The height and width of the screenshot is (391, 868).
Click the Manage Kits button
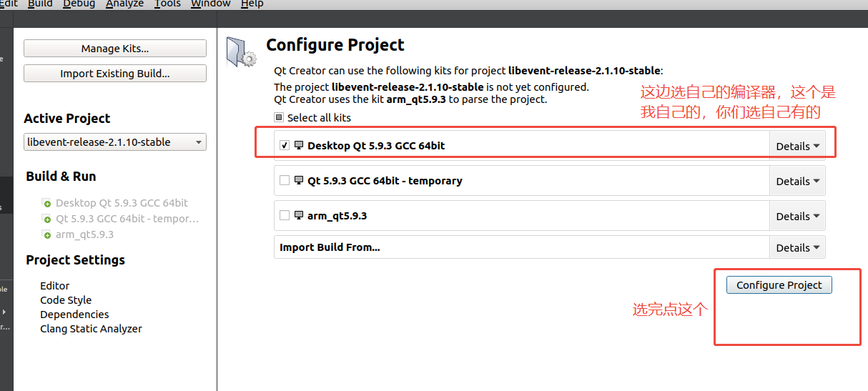(x=115, y=49)
